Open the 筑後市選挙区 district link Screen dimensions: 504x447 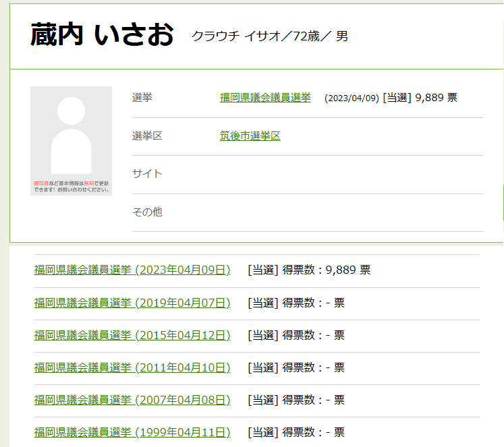point(250,136)
